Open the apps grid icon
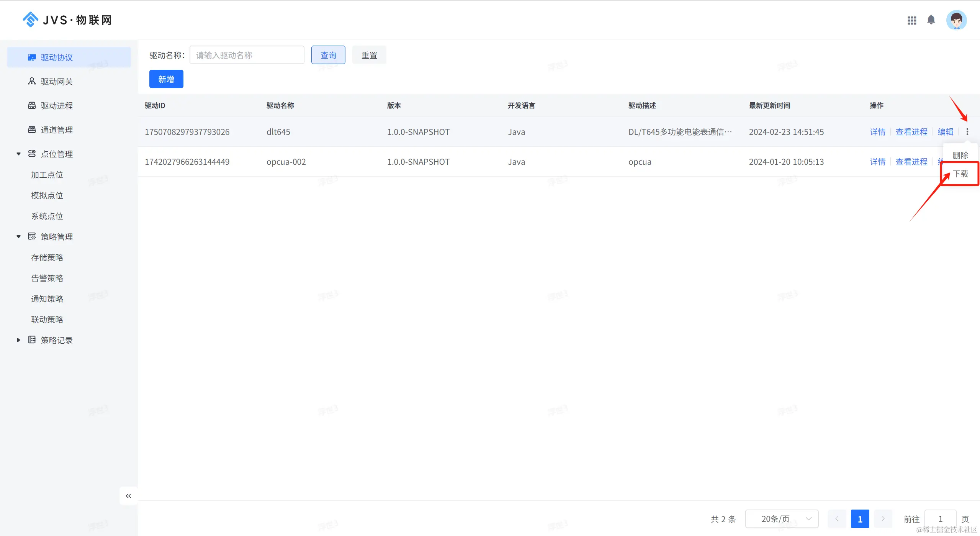 pyautogui.click(x=912, y=20)
